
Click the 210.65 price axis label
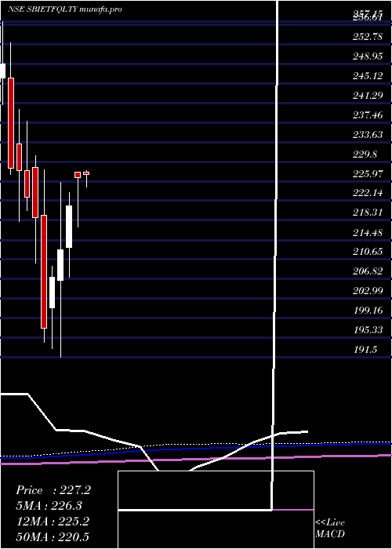click(x=368, y=252)
